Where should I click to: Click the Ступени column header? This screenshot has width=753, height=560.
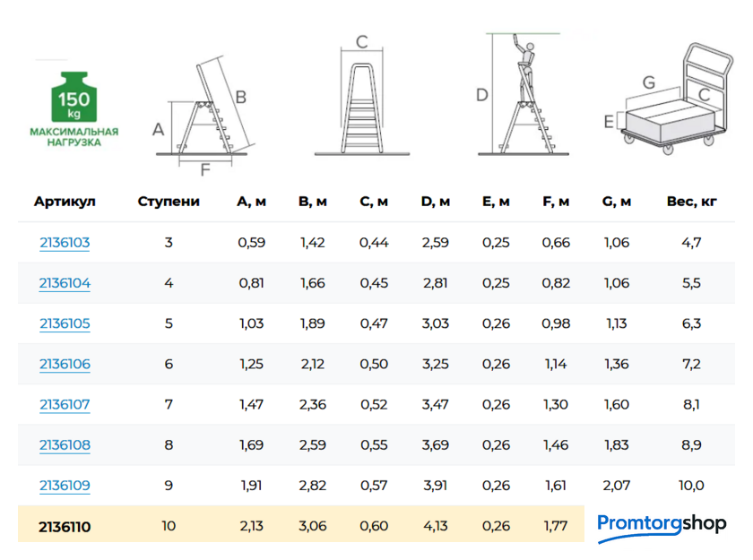click(169, 202)
